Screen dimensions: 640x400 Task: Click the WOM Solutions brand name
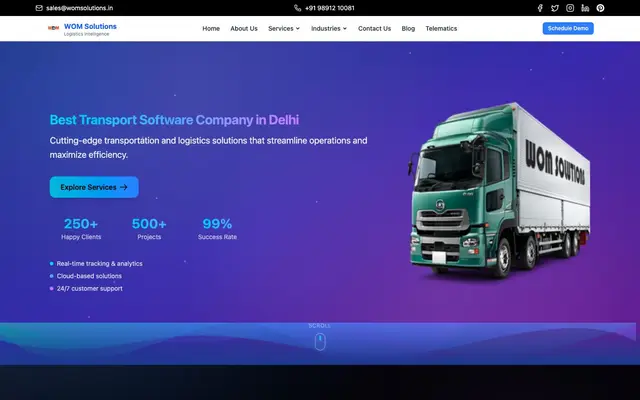(x=90, y=26)
